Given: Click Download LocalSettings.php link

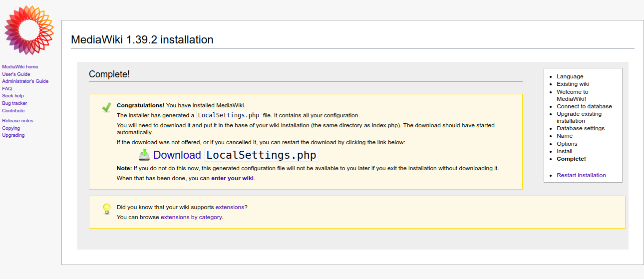Looking at the screenshot, I should point(235,155).
